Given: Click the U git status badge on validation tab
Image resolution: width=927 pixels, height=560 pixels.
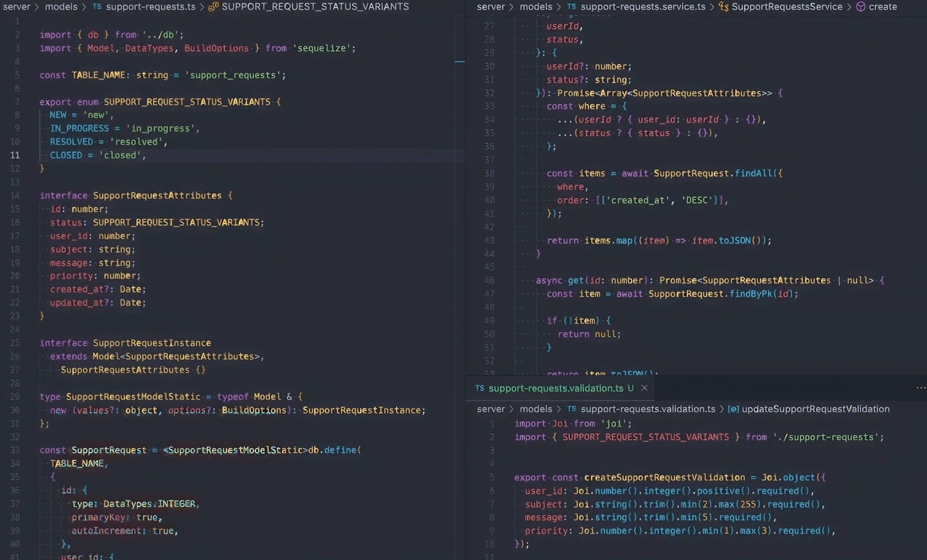Looking at the screenshot, I should tap(631, 388).
